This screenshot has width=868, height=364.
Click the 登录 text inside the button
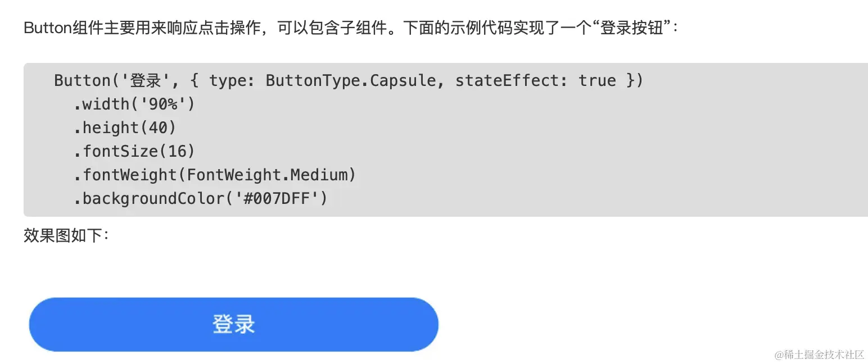click(233, 324)
